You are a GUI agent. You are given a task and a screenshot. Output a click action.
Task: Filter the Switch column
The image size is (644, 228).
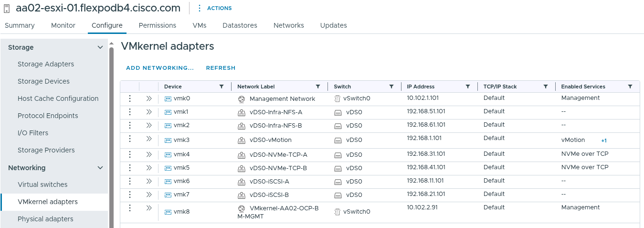[x=391, y=87]
